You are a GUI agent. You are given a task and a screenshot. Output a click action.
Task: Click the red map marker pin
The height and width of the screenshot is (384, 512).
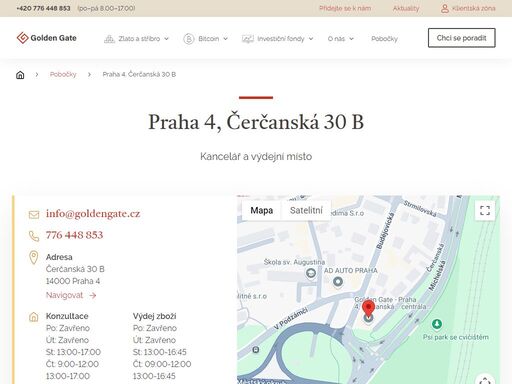click(x=368, y=308)
